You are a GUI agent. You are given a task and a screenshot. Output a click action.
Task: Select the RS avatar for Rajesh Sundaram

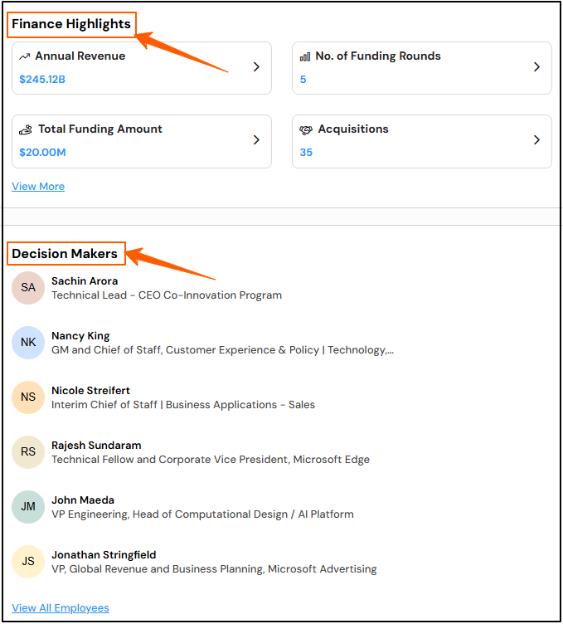[28, 452]
